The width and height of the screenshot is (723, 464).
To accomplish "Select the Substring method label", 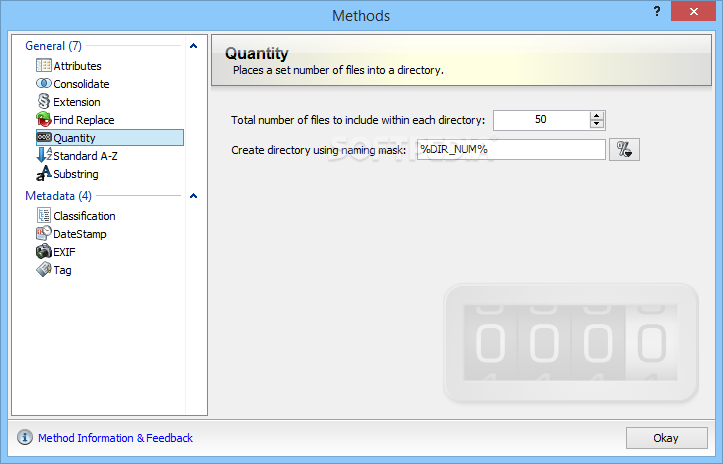I will [x=76, y=174].
